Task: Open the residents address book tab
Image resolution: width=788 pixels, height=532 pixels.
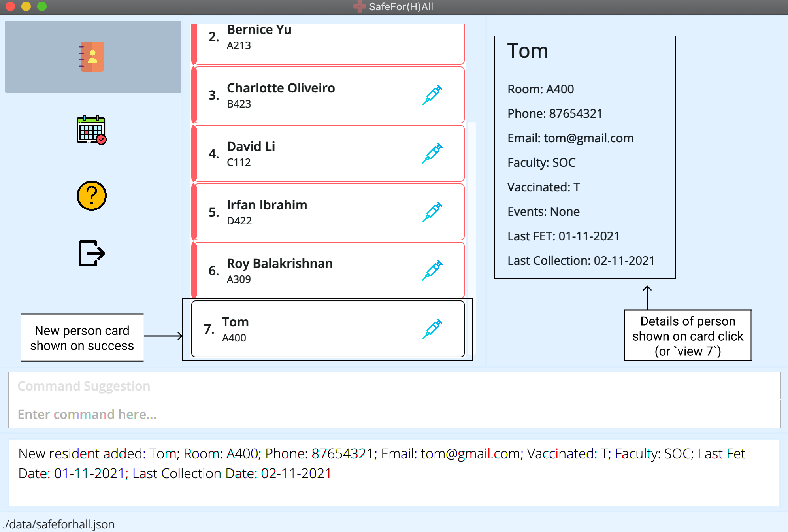Action: (92, 57)
